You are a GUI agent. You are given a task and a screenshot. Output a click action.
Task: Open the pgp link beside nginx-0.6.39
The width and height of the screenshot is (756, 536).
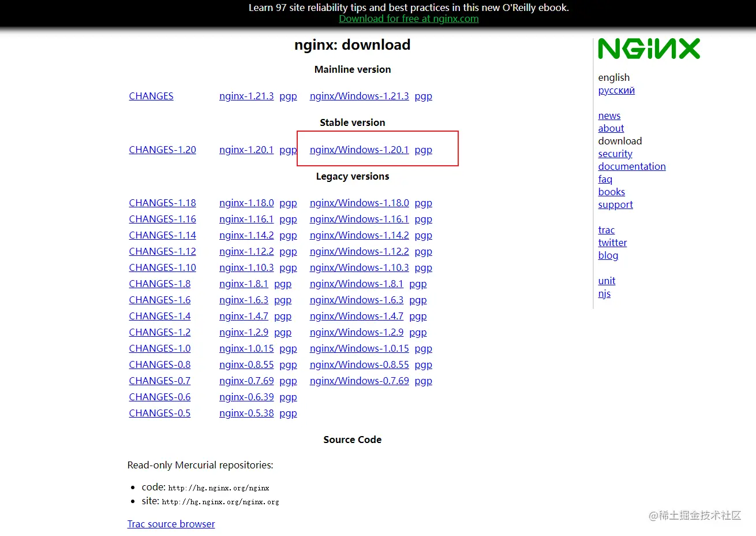[288, 397]
